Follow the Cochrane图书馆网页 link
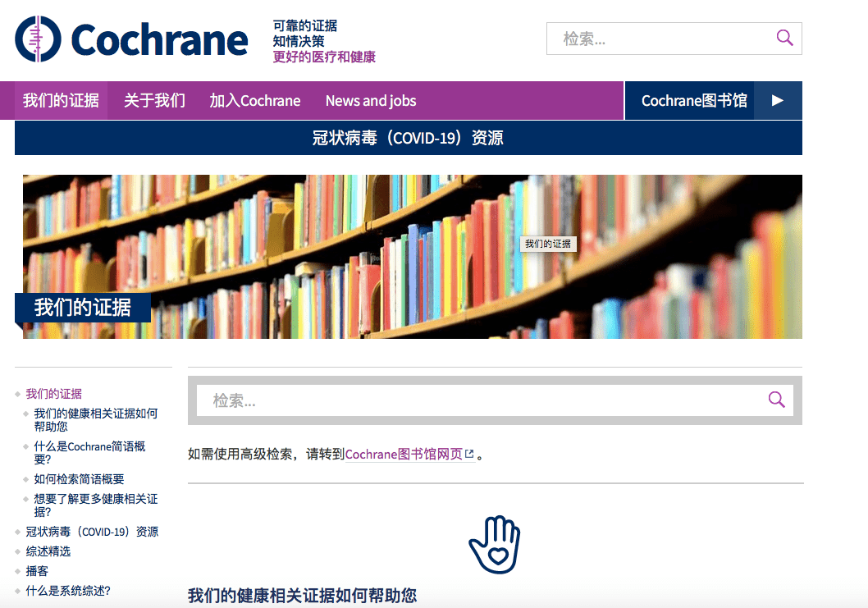 [405, 453]
